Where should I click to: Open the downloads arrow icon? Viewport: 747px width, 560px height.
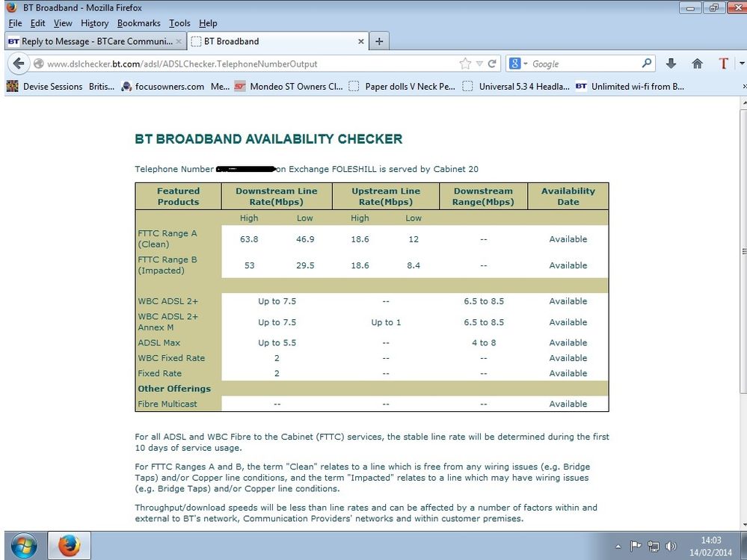[x=671, y=64]
